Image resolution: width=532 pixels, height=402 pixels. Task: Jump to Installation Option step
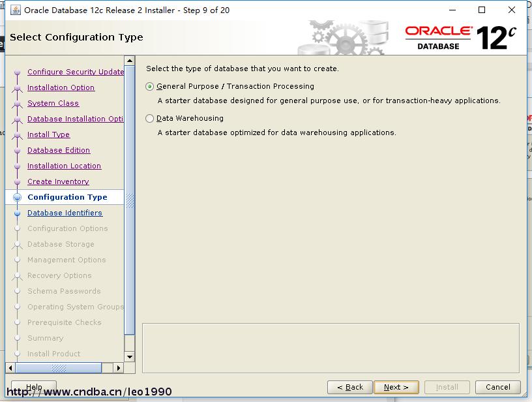(x=61, y=87)
